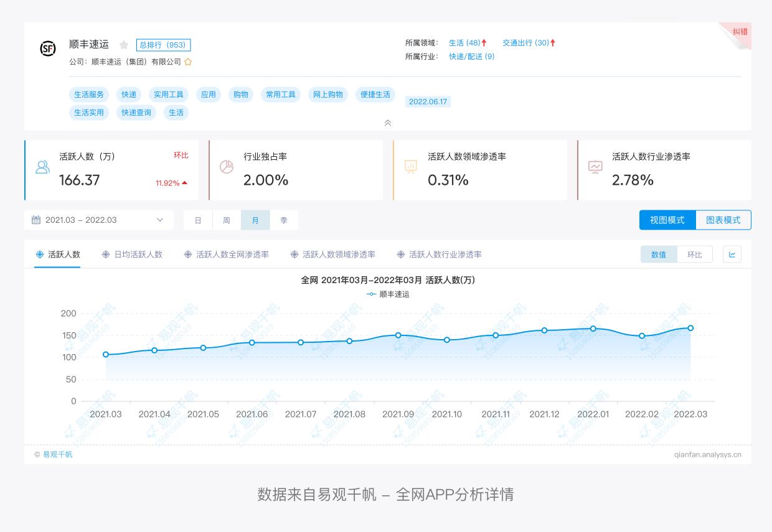Select the calendar icon beside the date range

tap(35, 220)
